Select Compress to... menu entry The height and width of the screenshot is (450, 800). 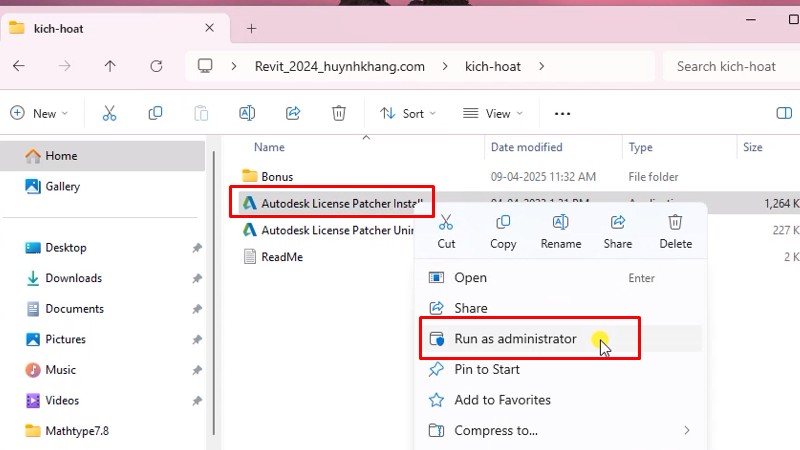coord(560,431)
